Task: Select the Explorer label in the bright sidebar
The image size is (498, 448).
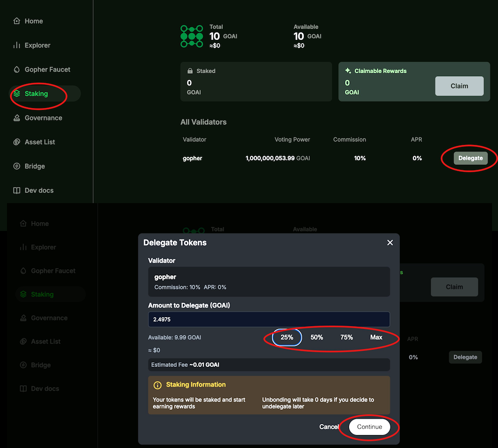Action: tap(37, 45)
